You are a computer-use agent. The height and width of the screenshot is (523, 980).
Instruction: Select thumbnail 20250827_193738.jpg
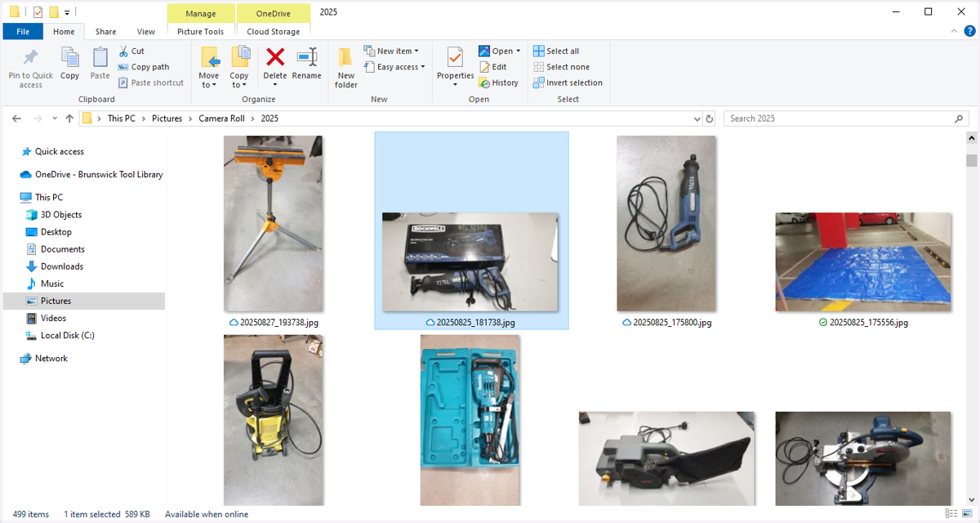(274, 223)
